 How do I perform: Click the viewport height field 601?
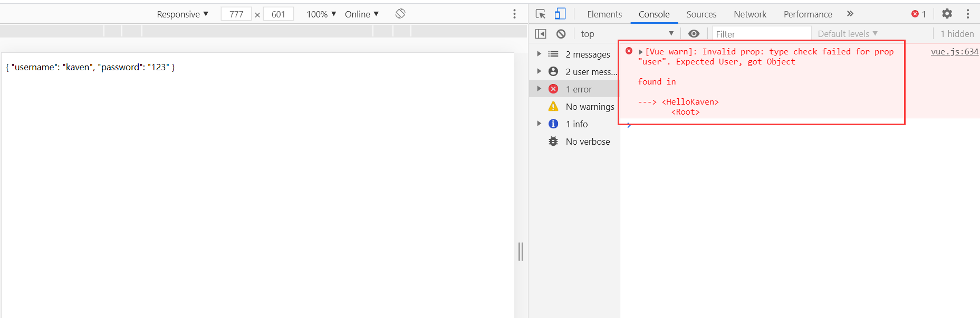point(278,14)
